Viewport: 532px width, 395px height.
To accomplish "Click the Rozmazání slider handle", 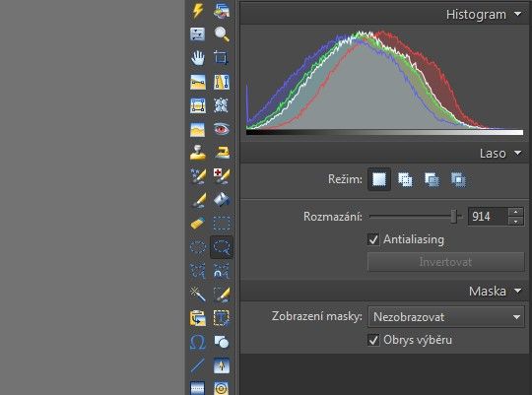I will point(454,216).
